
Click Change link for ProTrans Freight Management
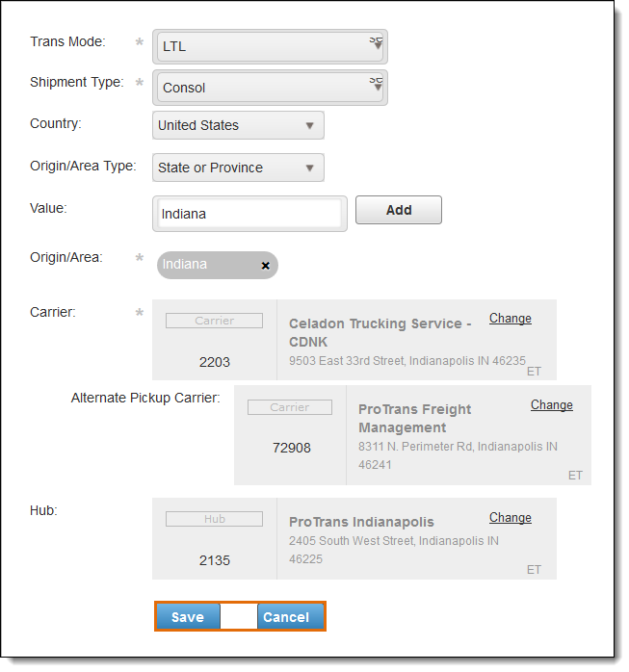[551, 405]
